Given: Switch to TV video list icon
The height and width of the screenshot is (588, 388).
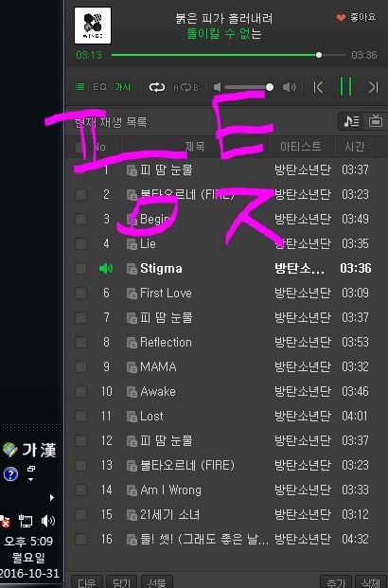Looking at the screenshot, I should [x=376, y=121].
